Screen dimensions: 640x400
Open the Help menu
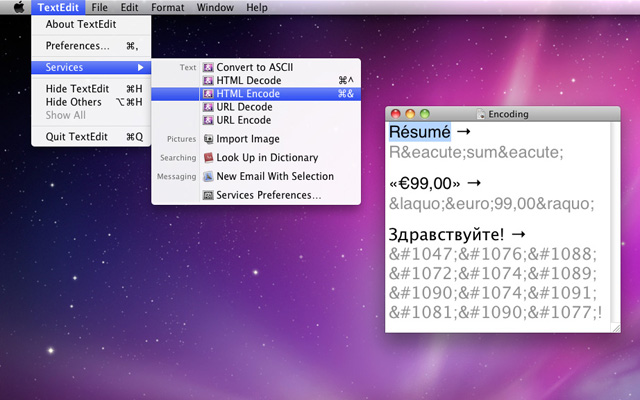tap(256, 7)
